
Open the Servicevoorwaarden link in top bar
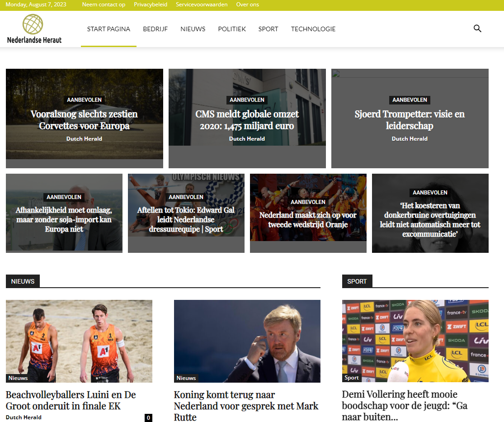point(202,5)
